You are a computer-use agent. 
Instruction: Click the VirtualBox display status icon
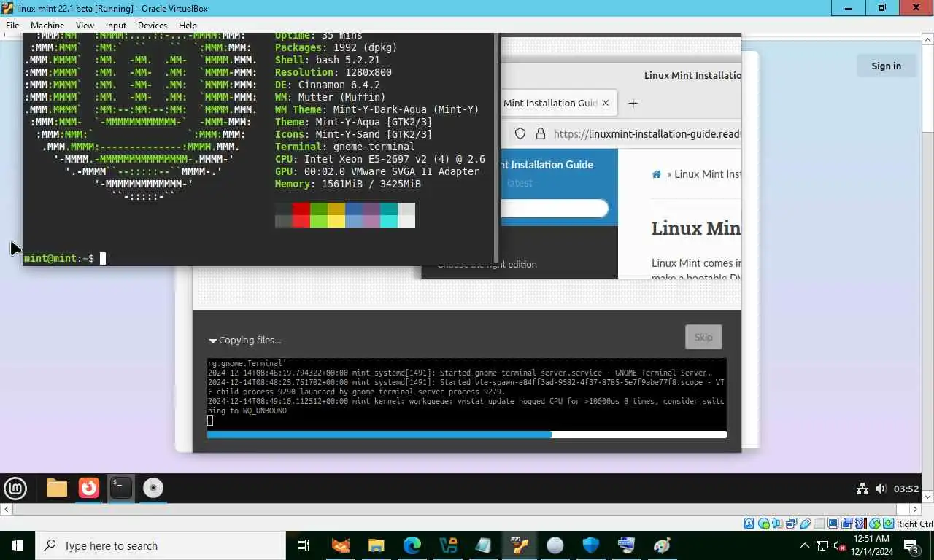tap(833, 524)
